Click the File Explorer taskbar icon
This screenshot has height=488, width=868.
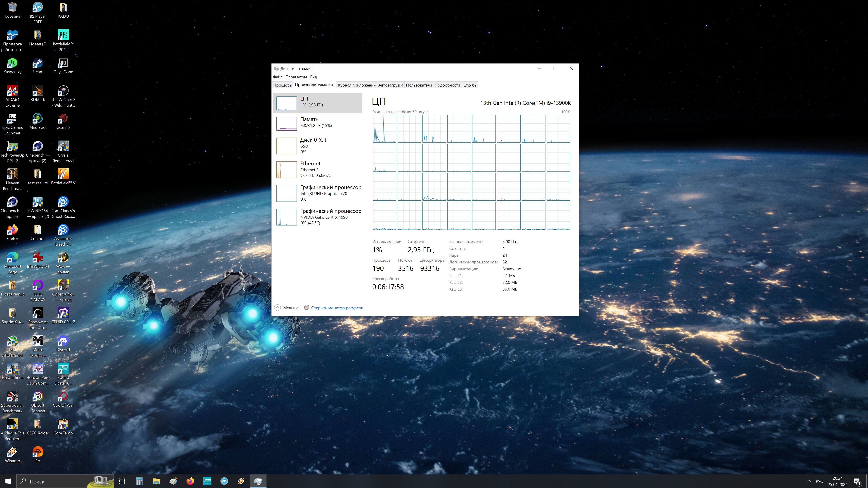tap(156, 481)
